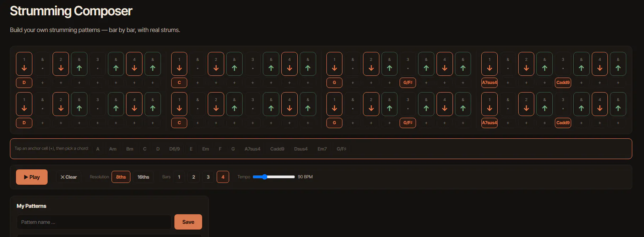
Task: Set the bar count to 2
Action: [194, 177]
